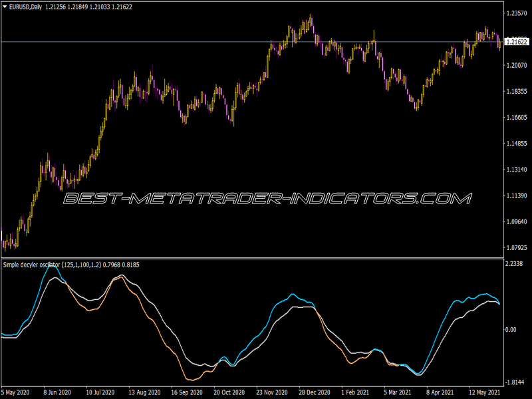532x399 pixels.
Task: Click the oscillator value 0.8185
Action: 130,265
